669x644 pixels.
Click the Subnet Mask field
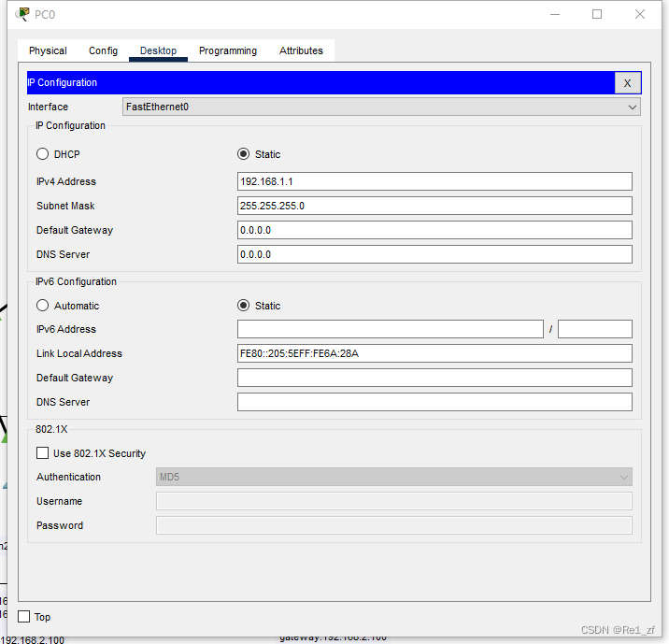pyautogui.click(x=434, y=206)
